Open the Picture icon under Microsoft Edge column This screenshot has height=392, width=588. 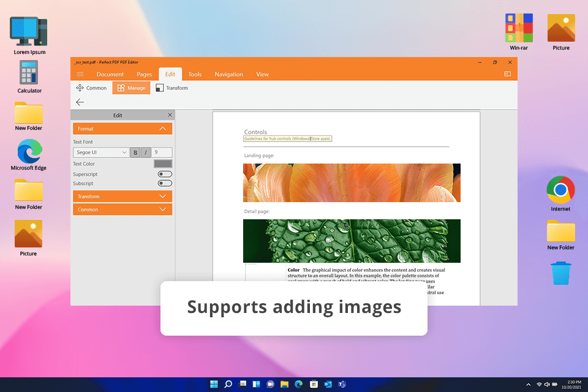(29, 238)
